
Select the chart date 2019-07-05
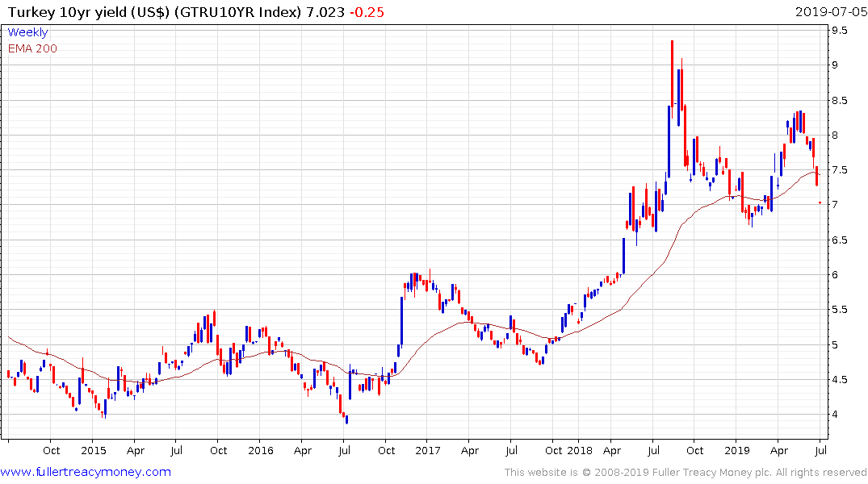click(831, 11)
